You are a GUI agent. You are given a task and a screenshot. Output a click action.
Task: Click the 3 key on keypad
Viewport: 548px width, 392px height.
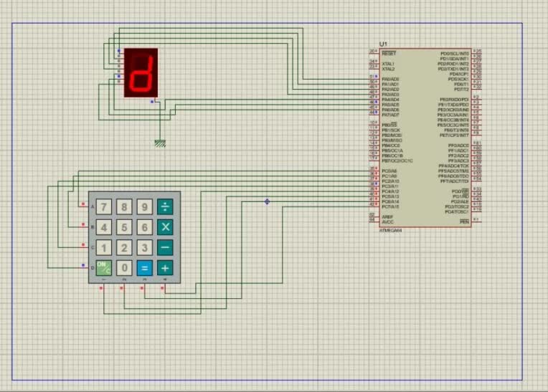click(x=145, y=247)
